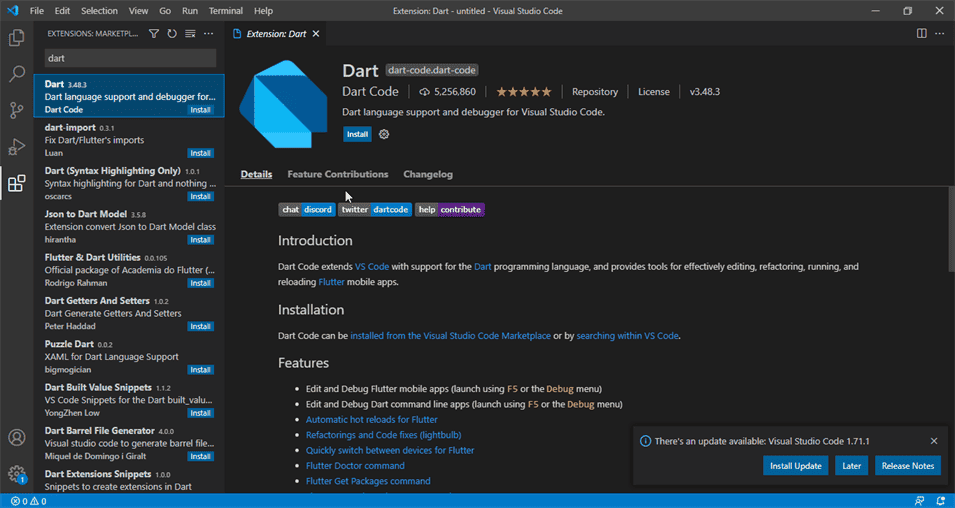Viewport: 955px width, 508px height.
Task: Install Json to Dart Model
Action: [x=200, y=240]
